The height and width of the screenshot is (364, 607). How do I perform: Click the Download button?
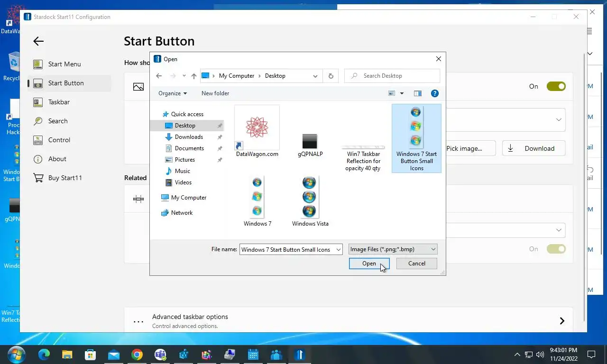coord(534,148)
